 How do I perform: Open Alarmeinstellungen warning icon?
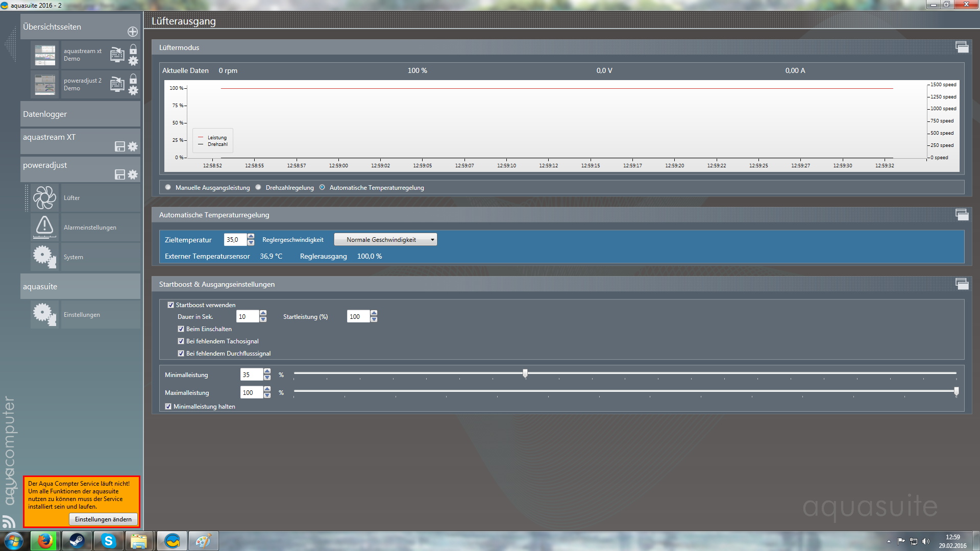pos(45,227)
